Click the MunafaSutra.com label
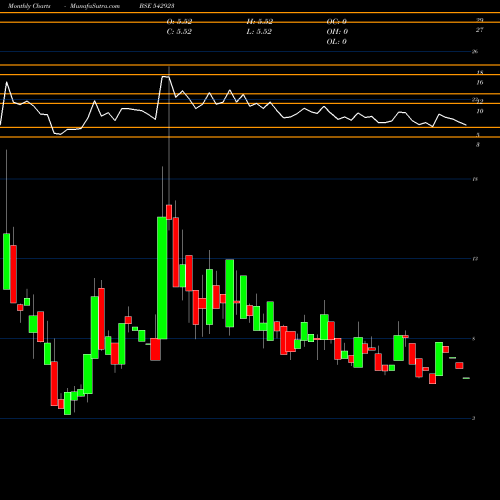 (95, 6)
